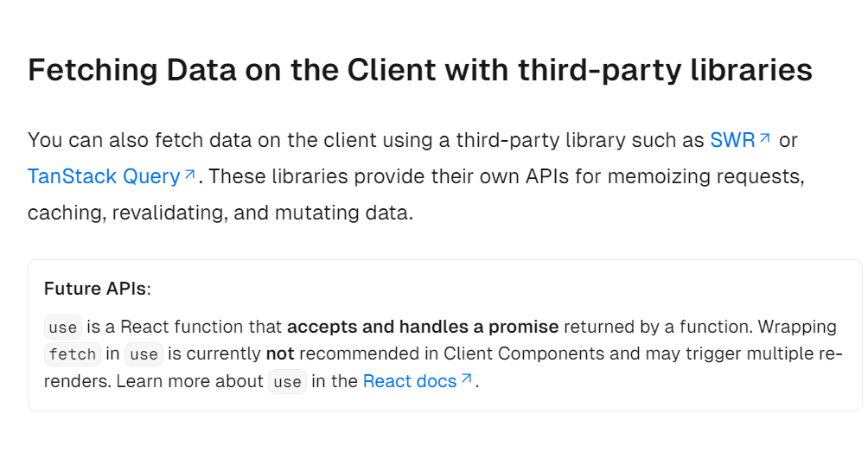Screen dimensions: 868x452
Task: Click the bold word not
Action: 280,353
